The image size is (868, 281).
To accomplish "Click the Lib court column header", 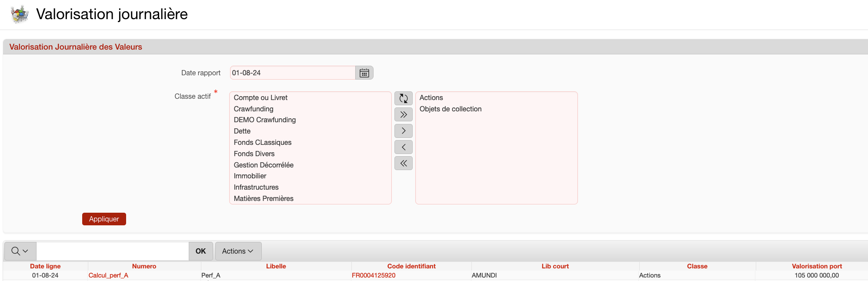I will coord(555,266).
